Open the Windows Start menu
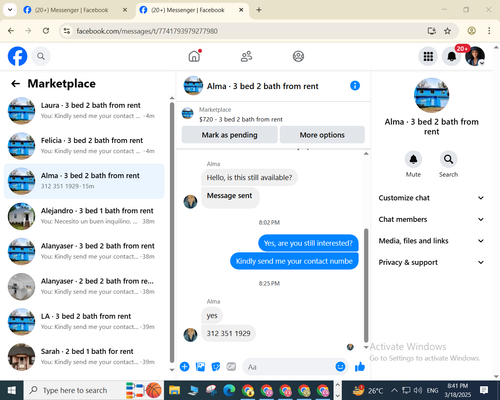 12,390
